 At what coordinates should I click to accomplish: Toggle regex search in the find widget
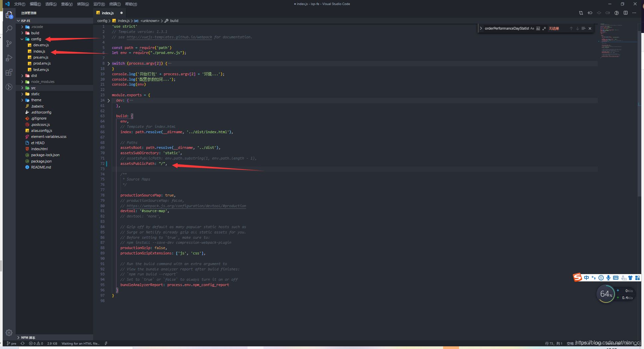544,28
